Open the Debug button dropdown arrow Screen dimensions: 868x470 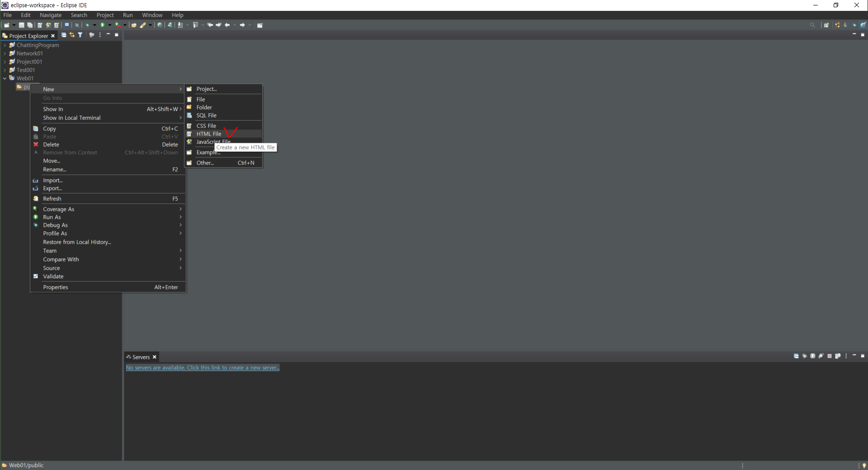click(x=94, y=25)
